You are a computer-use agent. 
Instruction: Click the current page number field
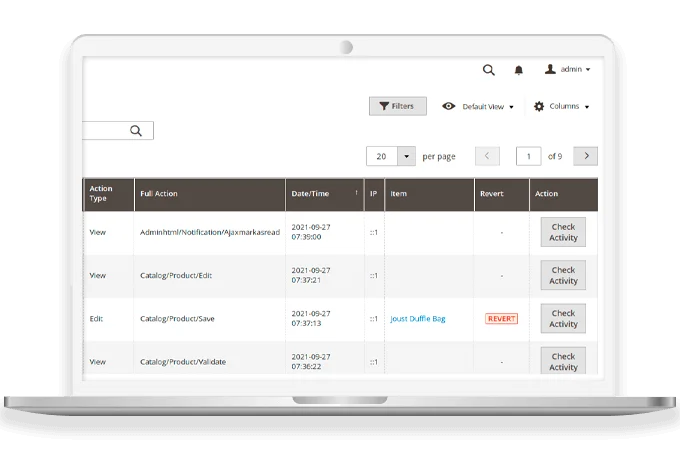[x=528, y=156]
